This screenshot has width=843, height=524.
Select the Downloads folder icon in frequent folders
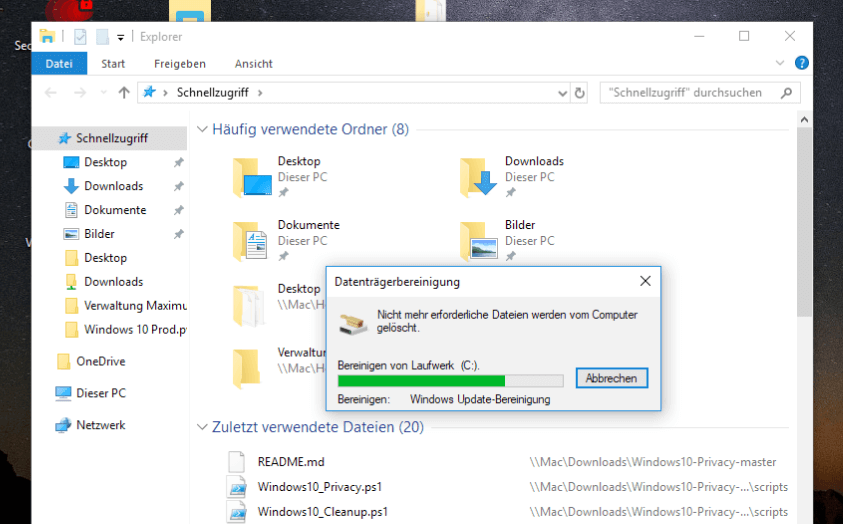[x=478, y=177]
